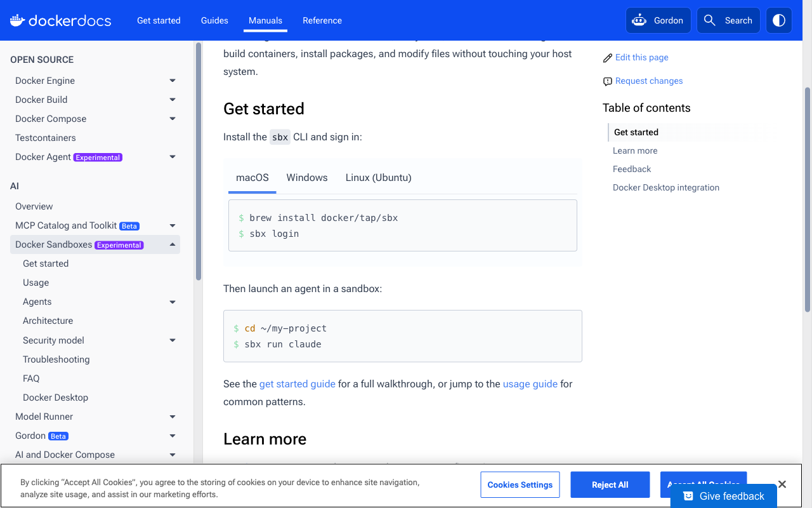Screen dimensions: 812x508
Task: Expand AI and Docker Compose chevron
Action: click(x=173, y=455)
